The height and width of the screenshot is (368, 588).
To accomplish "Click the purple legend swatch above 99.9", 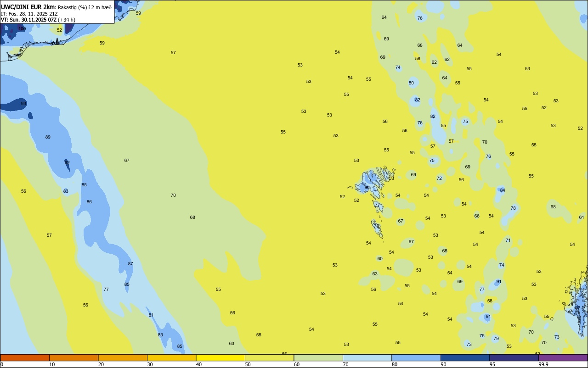I will click(563, 357).
